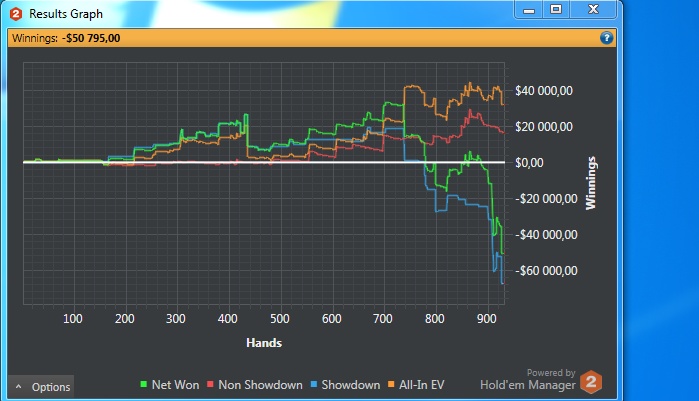
Task: Click the Non Showdown legend label
Action: click(260, 385)
